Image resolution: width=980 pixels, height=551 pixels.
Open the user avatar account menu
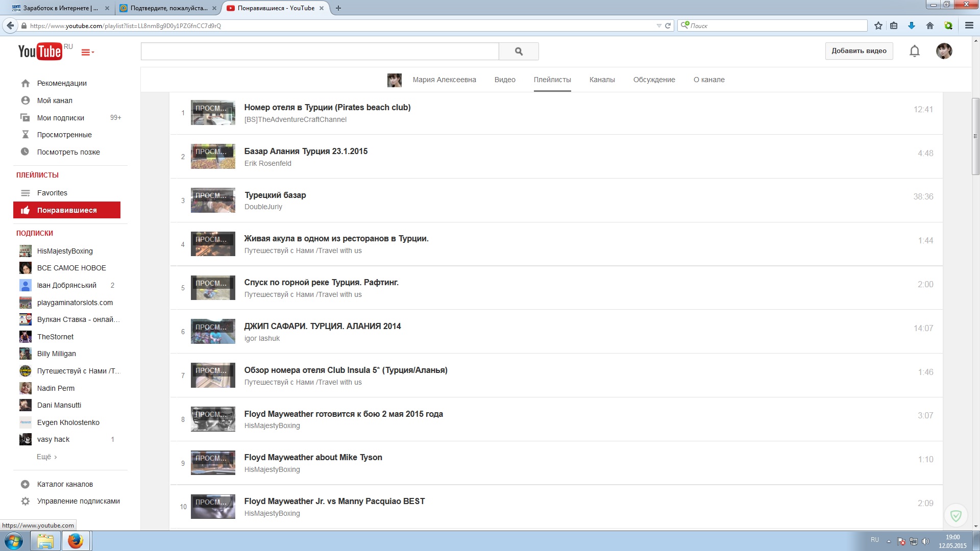click(x=944, y=51)
